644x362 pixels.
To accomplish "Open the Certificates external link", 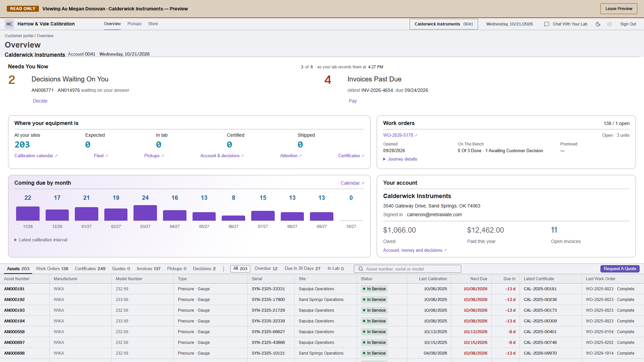I will pyautogui.click(x=351, y=156).
